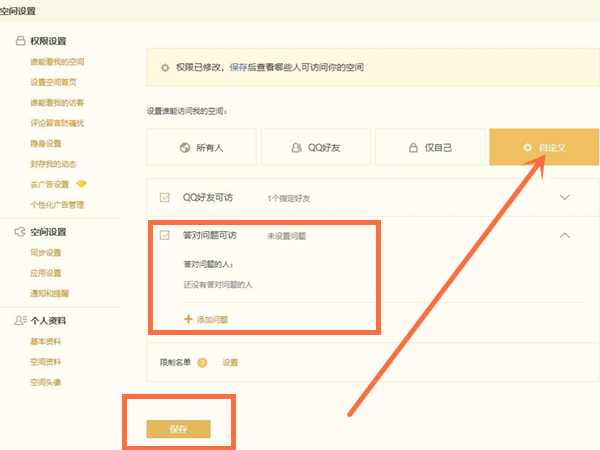Image resolution: width=600 pixels, height=450 pixels.
Task: Uncheck the 答对问题可访 checkbox
Action: point(165,236)
